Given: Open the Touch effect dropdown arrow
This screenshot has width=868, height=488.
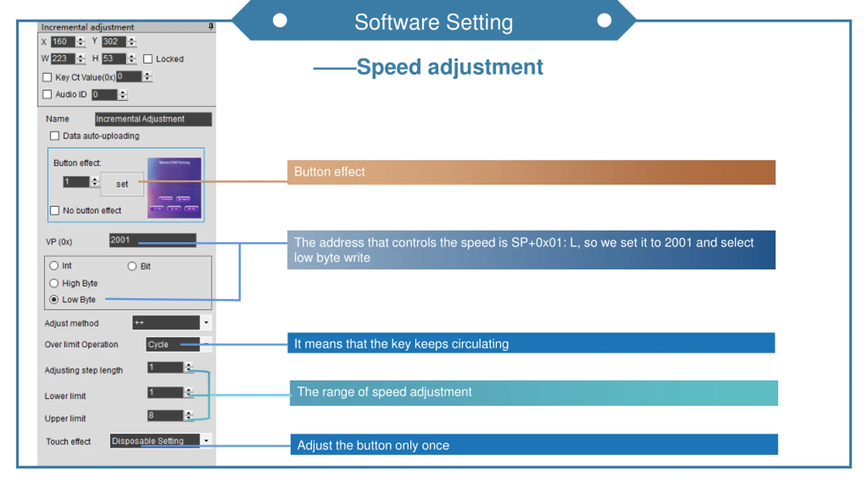Looking at the screenshot, I should (206, 441).
